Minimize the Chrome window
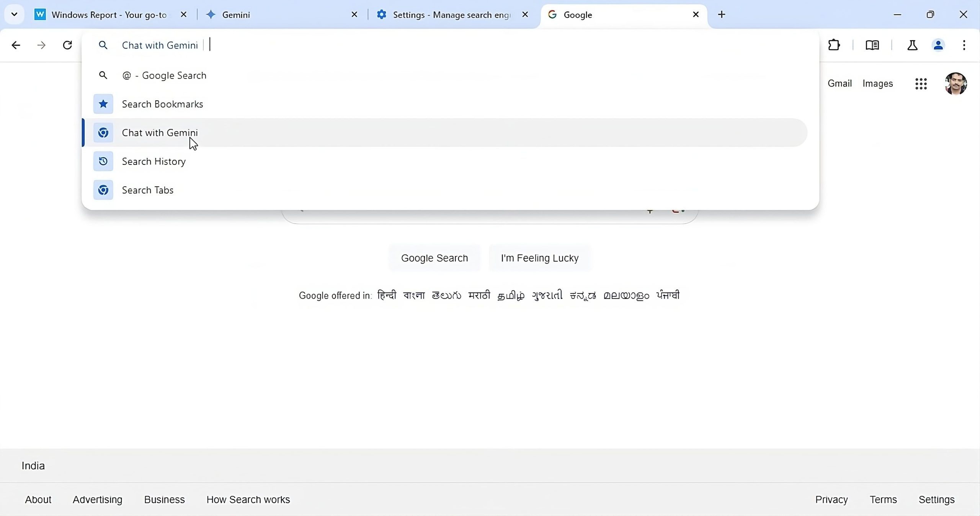The width and height of the screenshot is (980, 516). click(897, 15)
